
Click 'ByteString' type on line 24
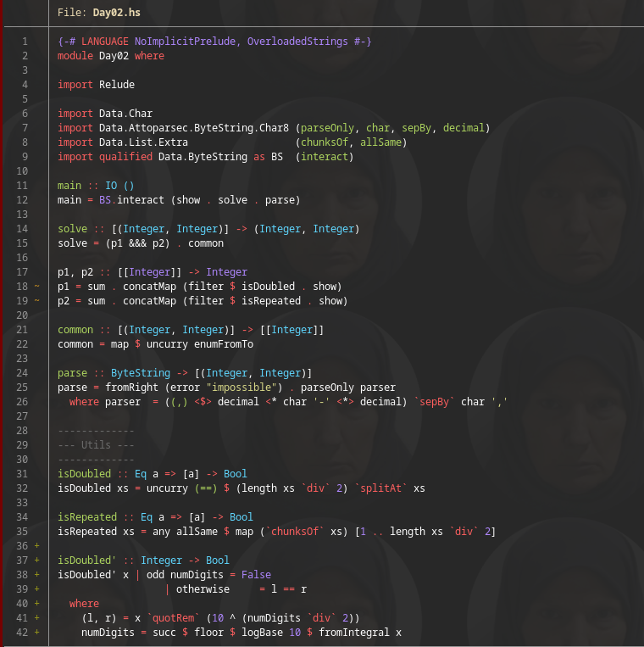pyautogui.click(x=141, y=373)
